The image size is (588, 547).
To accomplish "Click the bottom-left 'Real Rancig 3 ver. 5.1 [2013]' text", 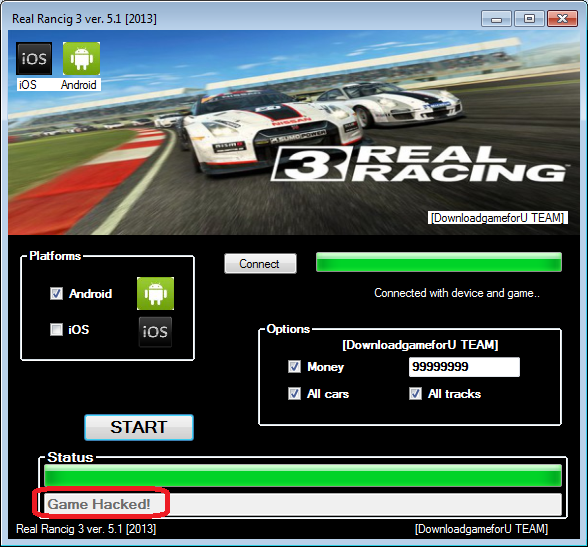I will coord(86,529).
